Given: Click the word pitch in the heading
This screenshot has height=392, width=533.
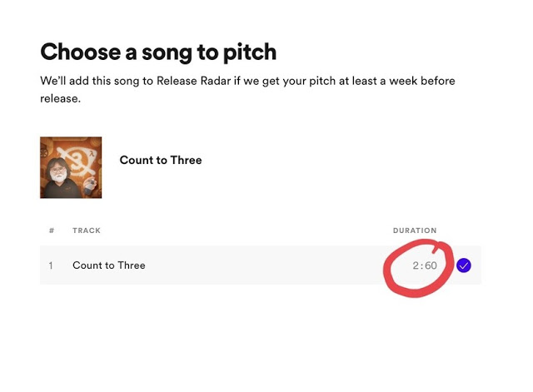Looking at the screenshot, I should (x=247, y=52).
